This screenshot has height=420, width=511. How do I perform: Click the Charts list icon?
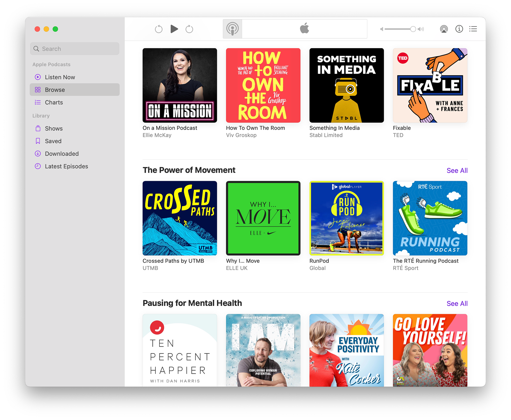coord(38,102)
